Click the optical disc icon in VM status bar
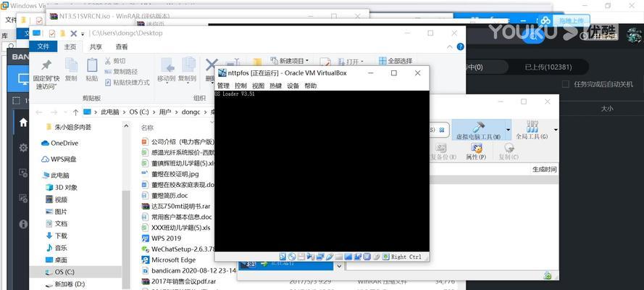This screenshot has width=644, height=290. pos(292,257)
